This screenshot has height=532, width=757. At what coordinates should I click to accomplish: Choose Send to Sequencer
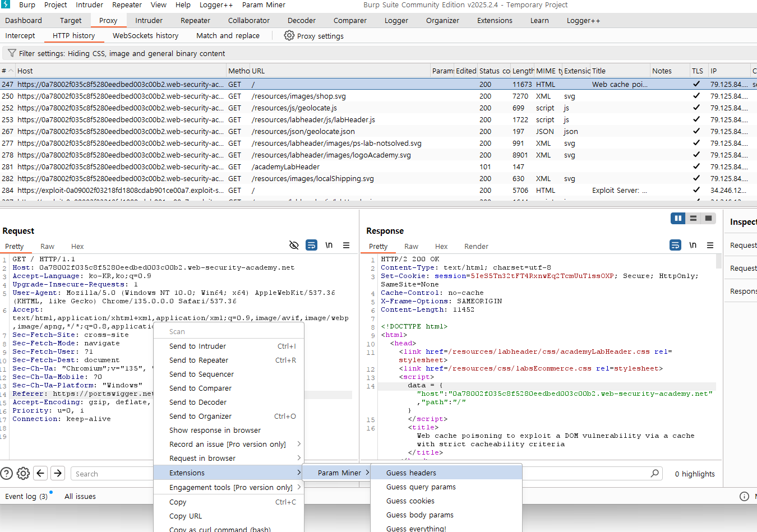(229, 374)
